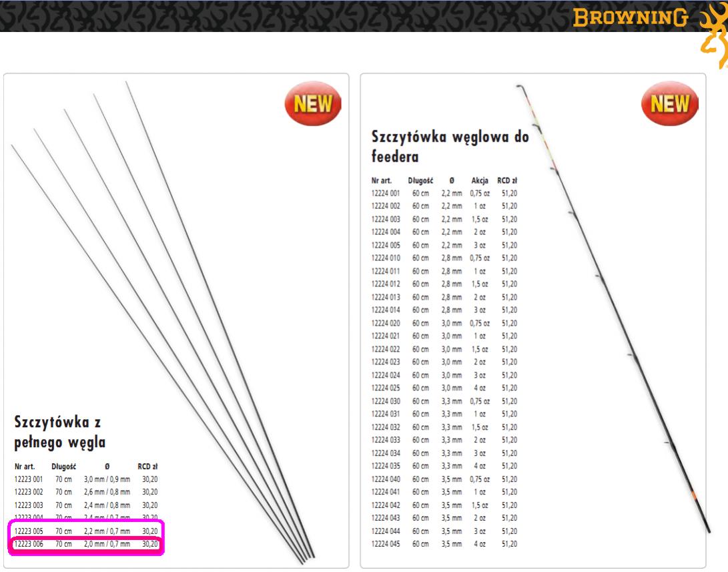Select the highlighted row 12223 006
The width and height of the screenshot is (728, 572).
85,544
